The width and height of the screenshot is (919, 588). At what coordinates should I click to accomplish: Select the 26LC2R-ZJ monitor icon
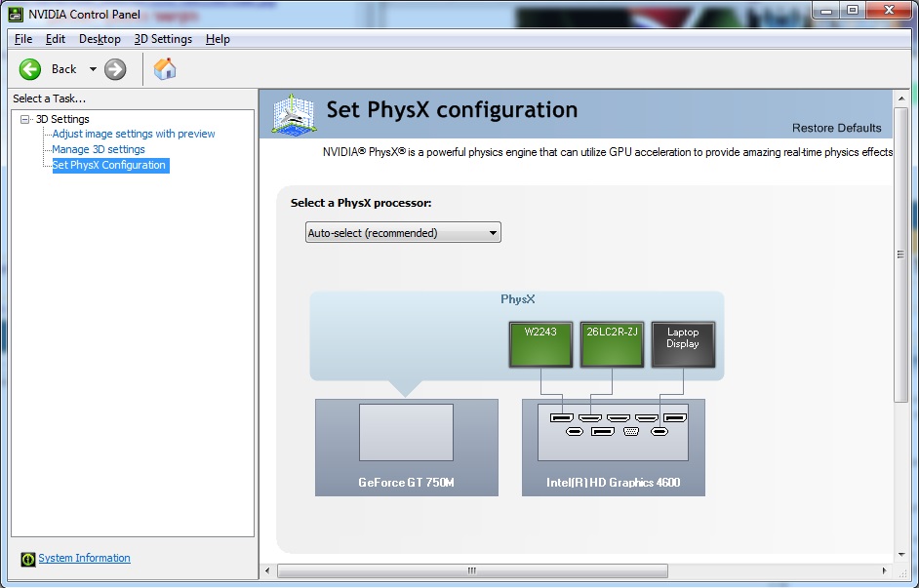point(612,343)
